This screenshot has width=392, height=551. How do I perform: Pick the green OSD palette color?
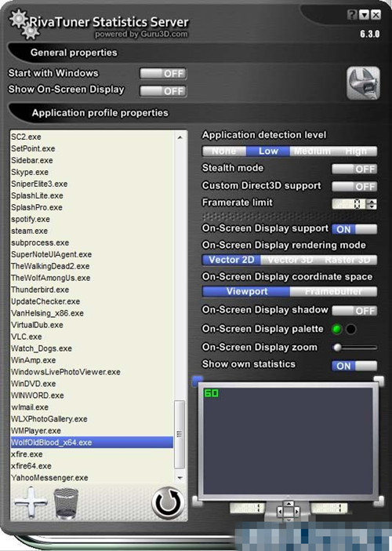[x=336, y=329]
